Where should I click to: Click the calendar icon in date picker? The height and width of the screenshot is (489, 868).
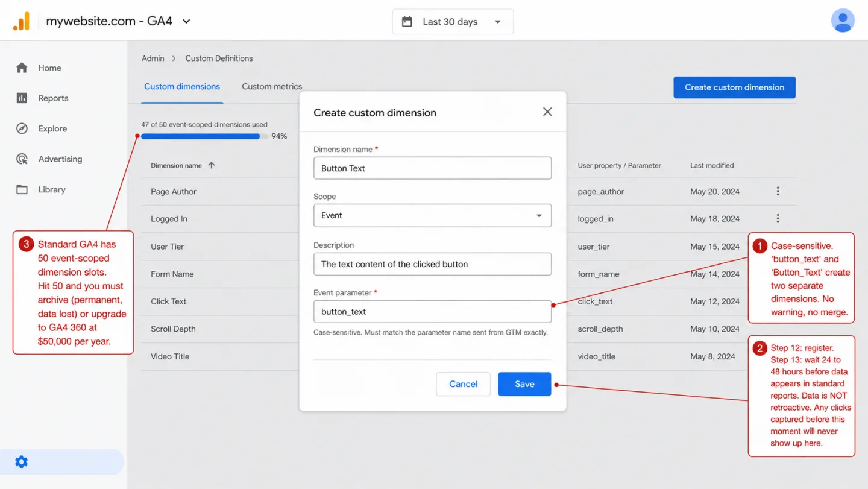coord(407,22)
